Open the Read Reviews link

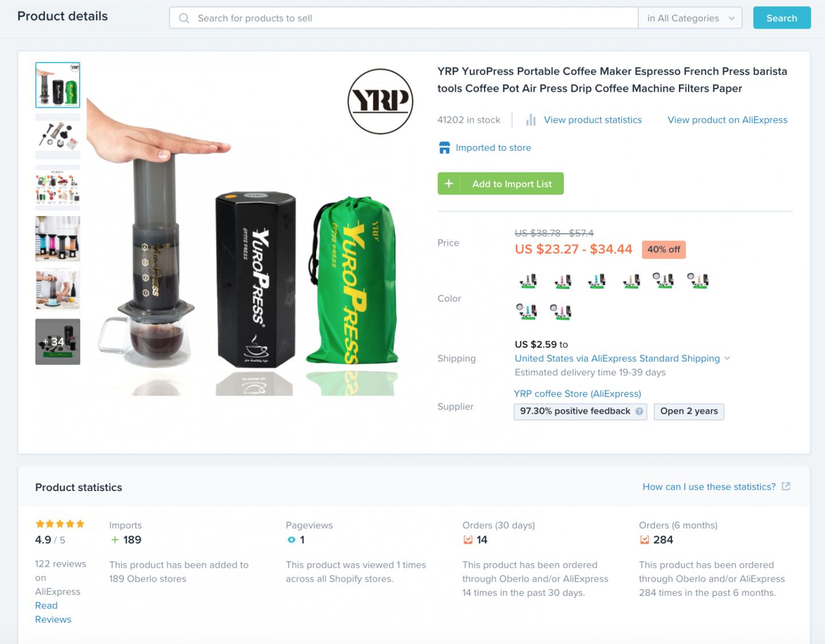(53, 612)
